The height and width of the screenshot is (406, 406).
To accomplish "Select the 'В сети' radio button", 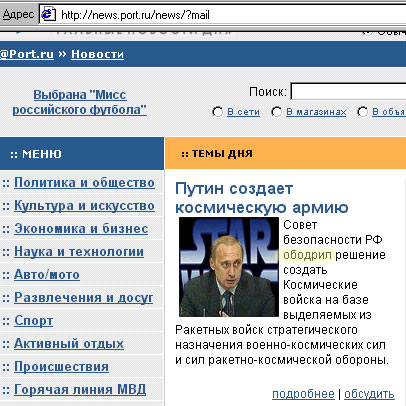I will [x=217, y=112].
